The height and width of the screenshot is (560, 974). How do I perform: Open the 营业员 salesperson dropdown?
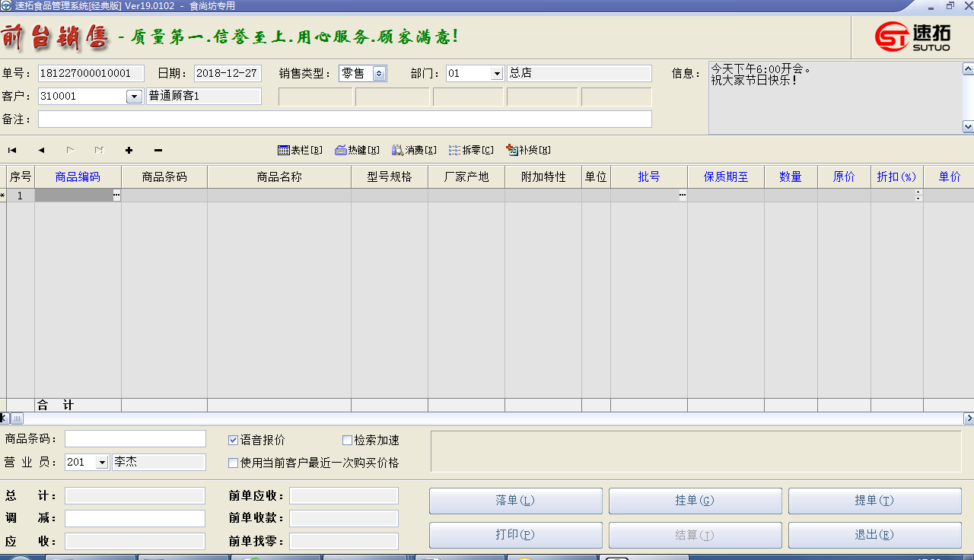101,461
